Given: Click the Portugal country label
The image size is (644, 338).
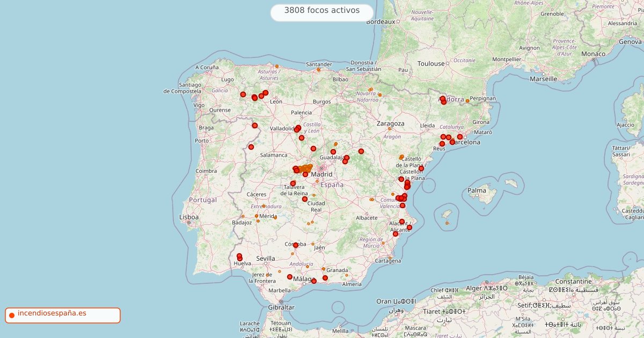Looking at the screenshot, I should click(203, 200).
